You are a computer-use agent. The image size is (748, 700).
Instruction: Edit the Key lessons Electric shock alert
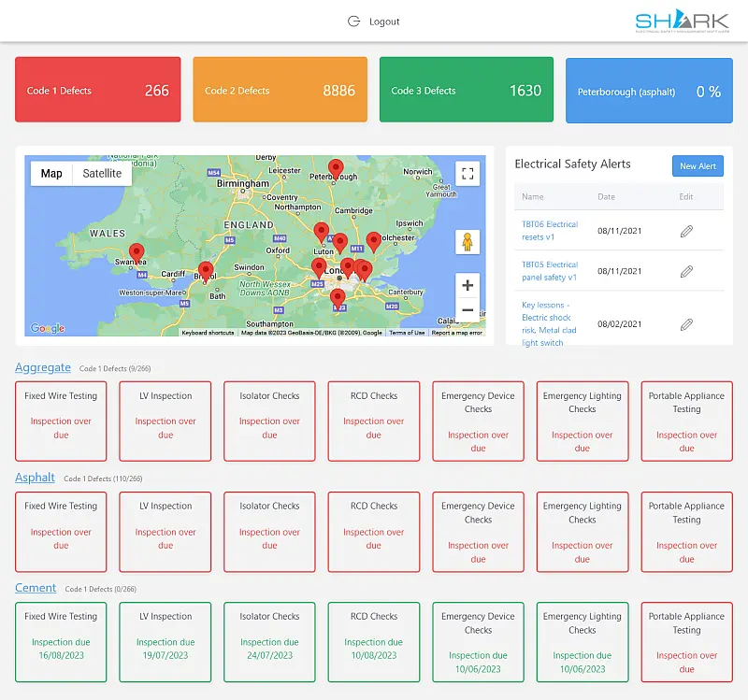tap(687, 323)
